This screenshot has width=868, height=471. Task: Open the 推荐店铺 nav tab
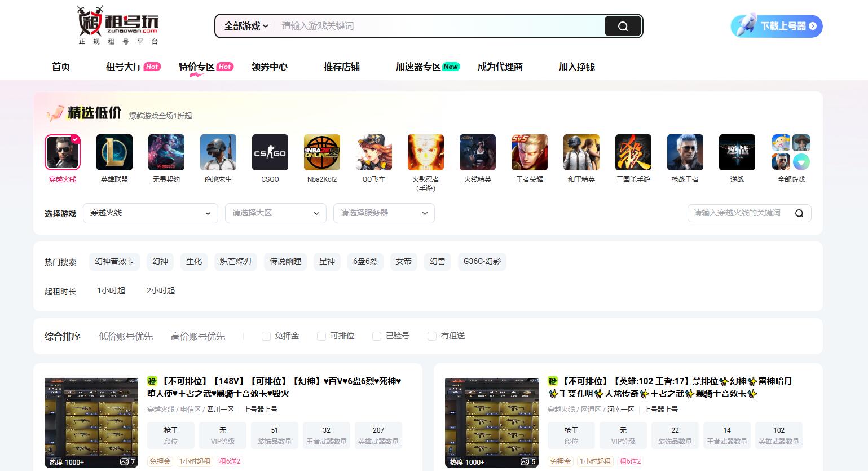[x=342, y=67]
